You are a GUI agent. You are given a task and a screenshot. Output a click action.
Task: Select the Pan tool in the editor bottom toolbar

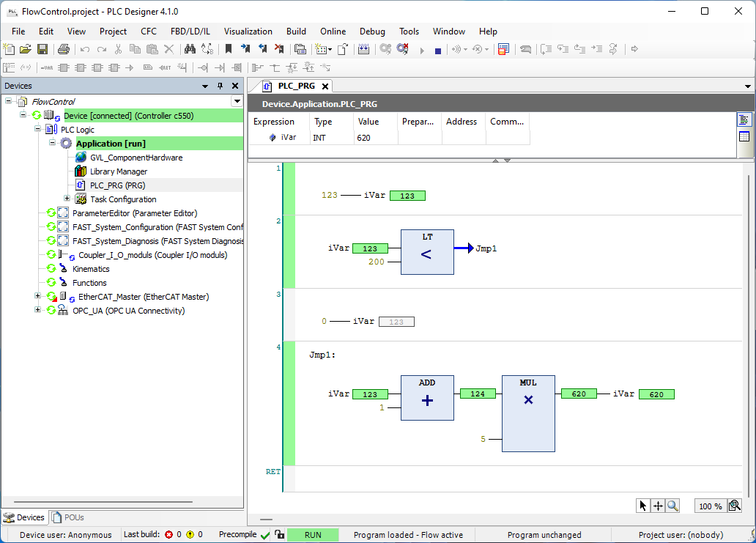657,505
